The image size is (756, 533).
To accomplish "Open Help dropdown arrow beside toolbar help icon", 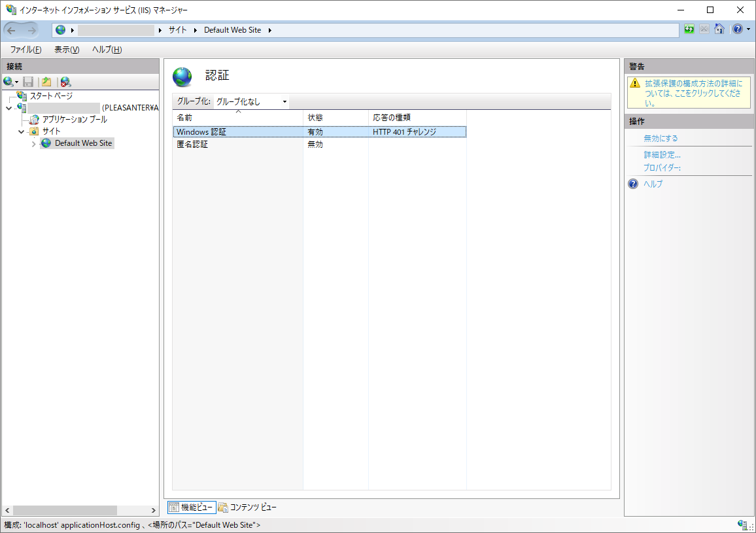I will [x=748, y=29].
